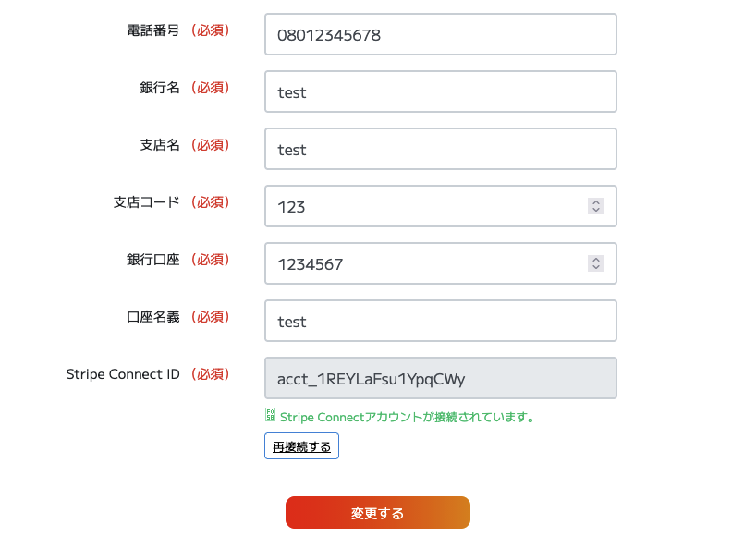Screen dimensions: 756x548
Task: Click the 電話番号 field label
Action: tap(152, 30)
